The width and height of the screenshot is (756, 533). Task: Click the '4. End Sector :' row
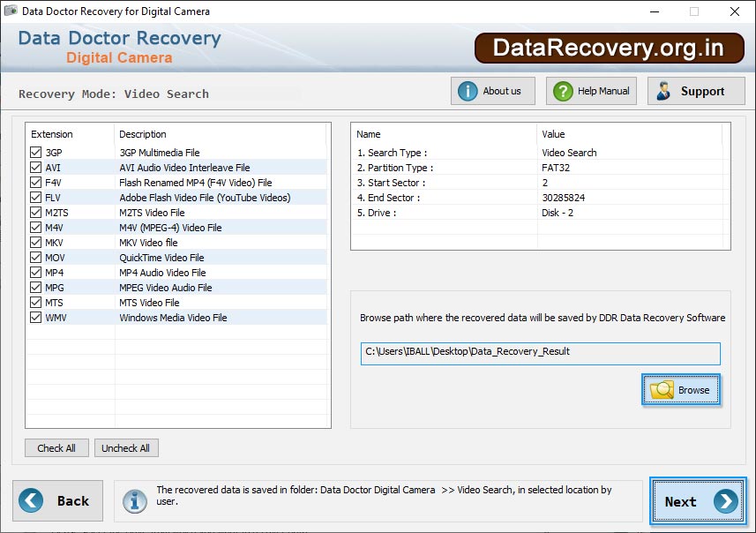click(x=541, y=198)
